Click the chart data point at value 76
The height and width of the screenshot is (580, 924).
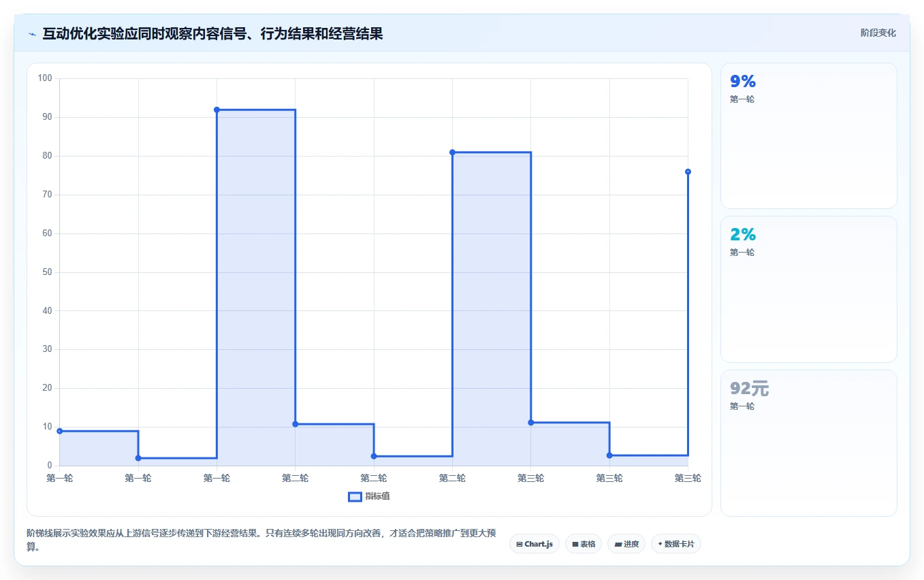point(688,172)
